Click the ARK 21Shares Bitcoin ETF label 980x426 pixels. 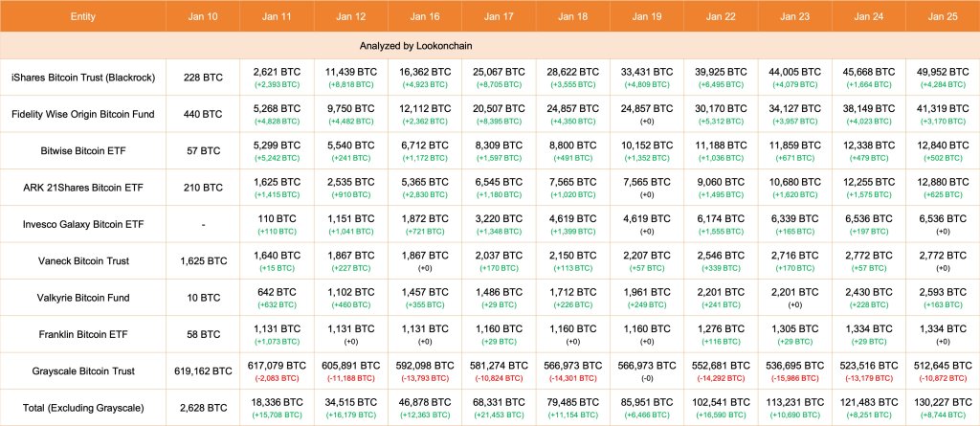[x=83, y=188]
